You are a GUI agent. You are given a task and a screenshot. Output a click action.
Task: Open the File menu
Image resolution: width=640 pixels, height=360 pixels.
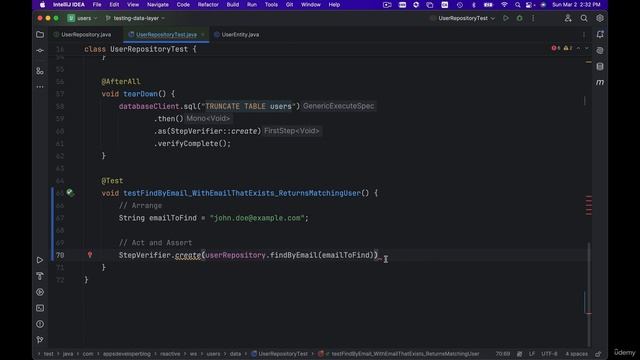(97, 5)
